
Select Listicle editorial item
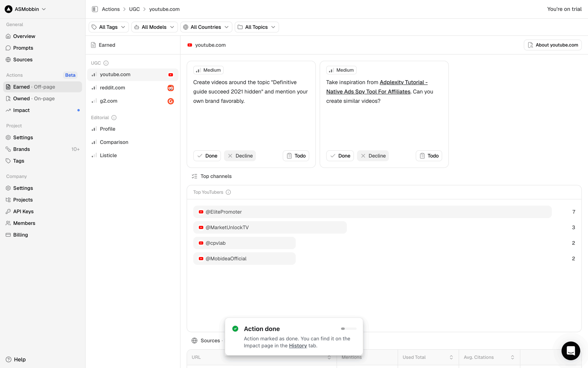pyautogui.click(x=133, y=155)
